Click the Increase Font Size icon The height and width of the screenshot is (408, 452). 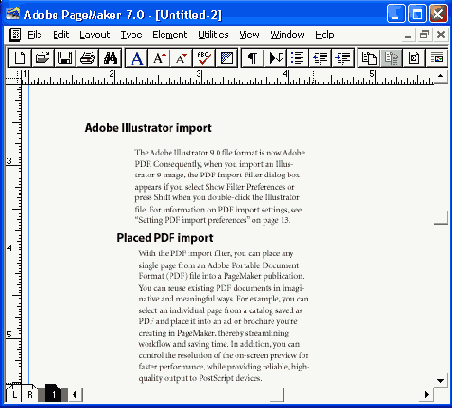159,58
